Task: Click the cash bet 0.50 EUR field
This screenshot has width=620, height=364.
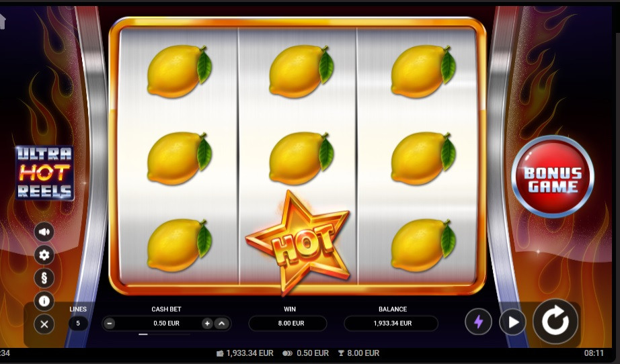Action: click(x=167, y=323)
